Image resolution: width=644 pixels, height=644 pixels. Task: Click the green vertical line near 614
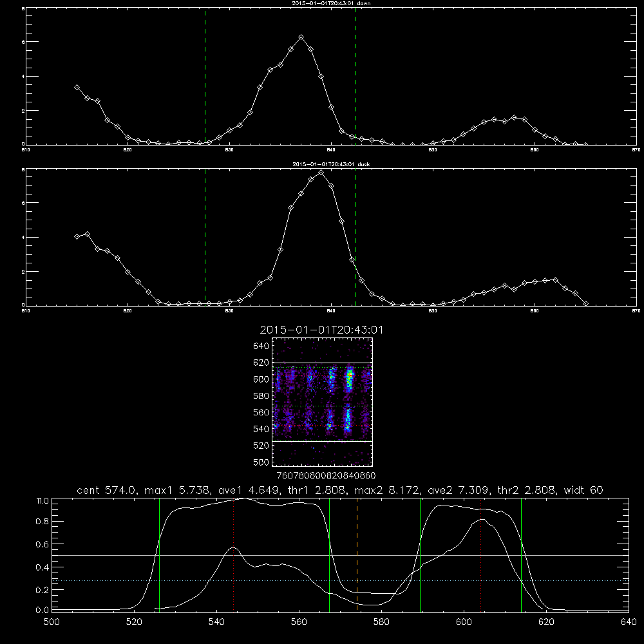pos(521,554)
